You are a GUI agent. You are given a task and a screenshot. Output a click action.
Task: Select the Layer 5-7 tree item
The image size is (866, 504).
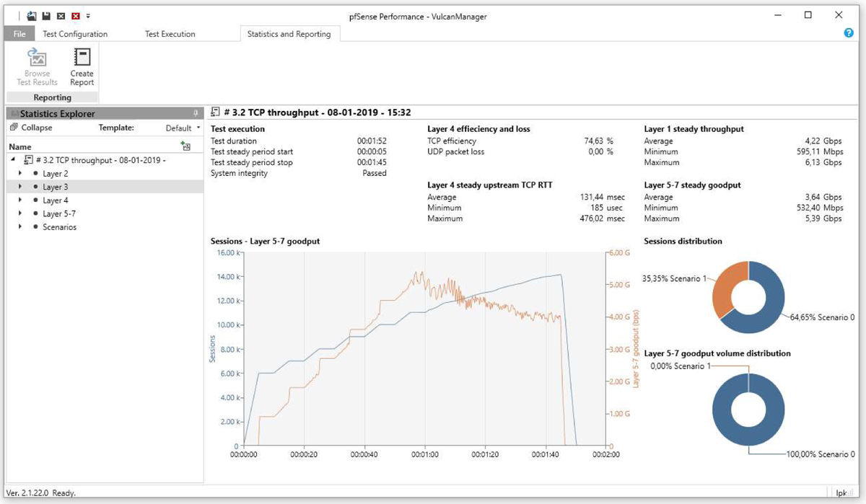[59, 213]
